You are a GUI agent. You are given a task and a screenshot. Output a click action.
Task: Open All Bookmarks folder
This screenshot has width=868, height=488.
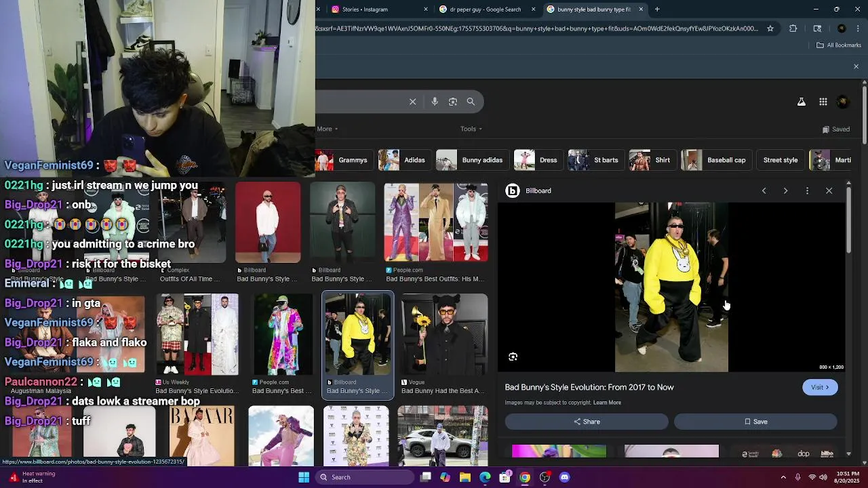coord(839,45)
